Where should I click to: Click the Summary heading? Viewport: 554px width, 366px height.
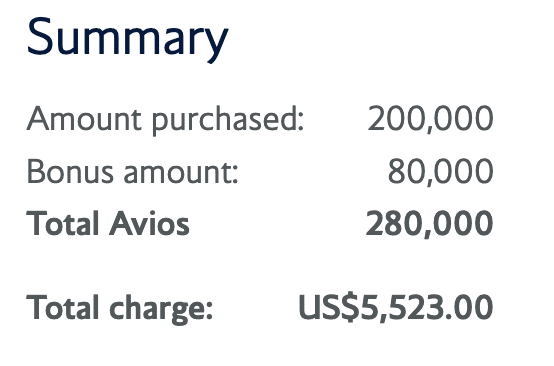[x=128, y=40]
